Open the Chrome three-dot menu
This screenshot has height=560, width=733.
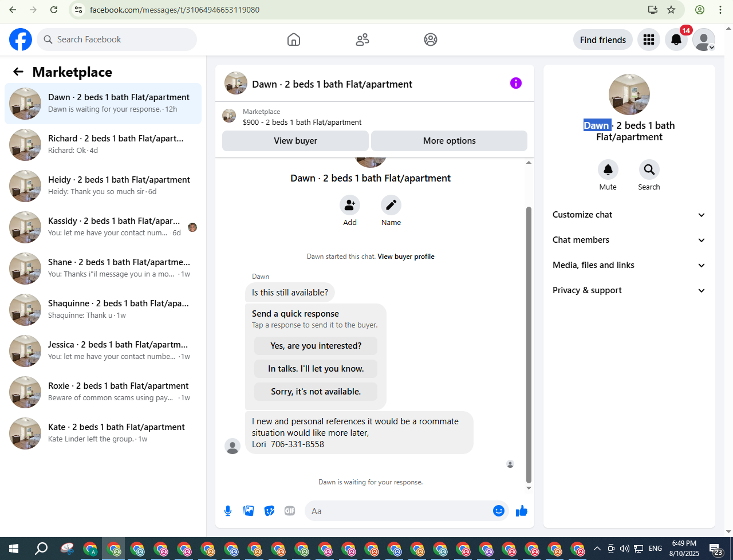[720, 10]
